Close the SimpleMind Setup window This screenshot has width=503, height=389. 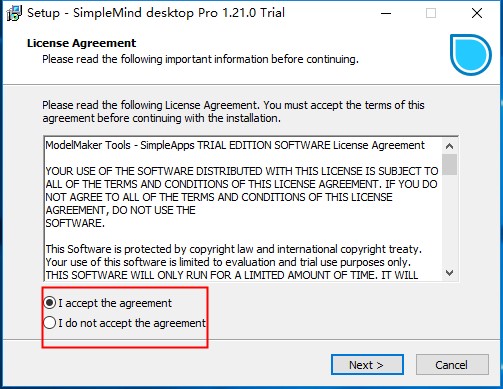point(477,13)
